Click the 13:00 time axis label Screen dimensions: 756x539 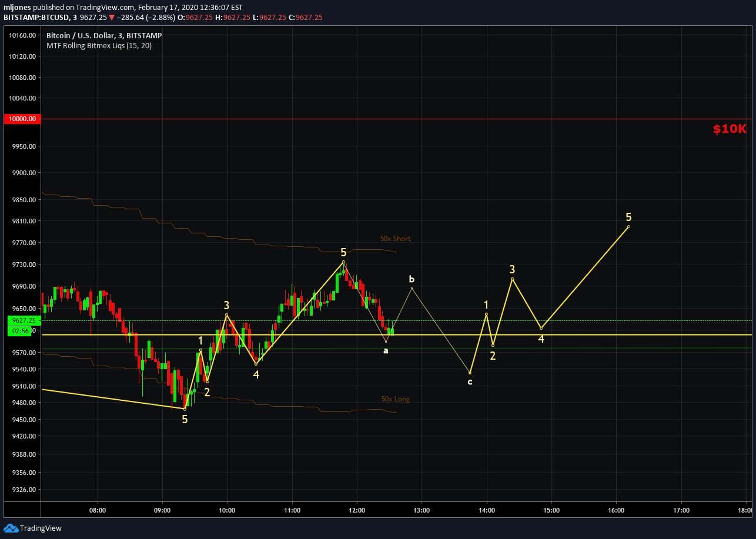tap(422, 510)
